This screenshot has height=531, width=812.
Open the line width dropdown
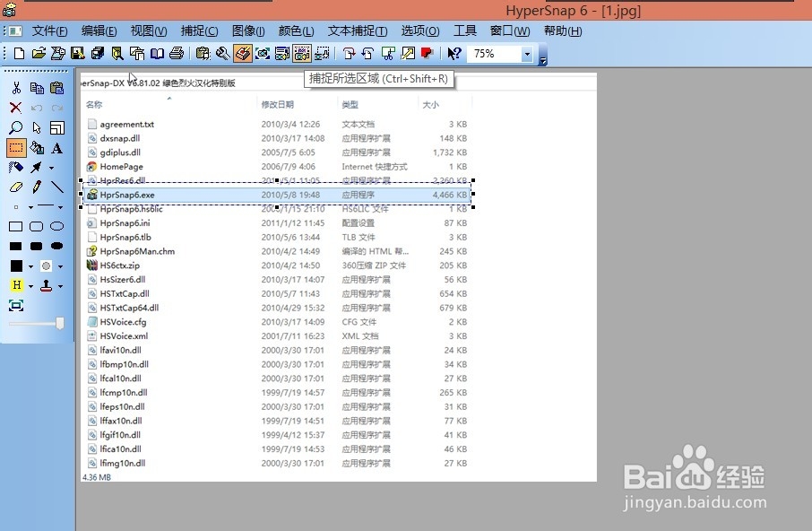point(30,207)
